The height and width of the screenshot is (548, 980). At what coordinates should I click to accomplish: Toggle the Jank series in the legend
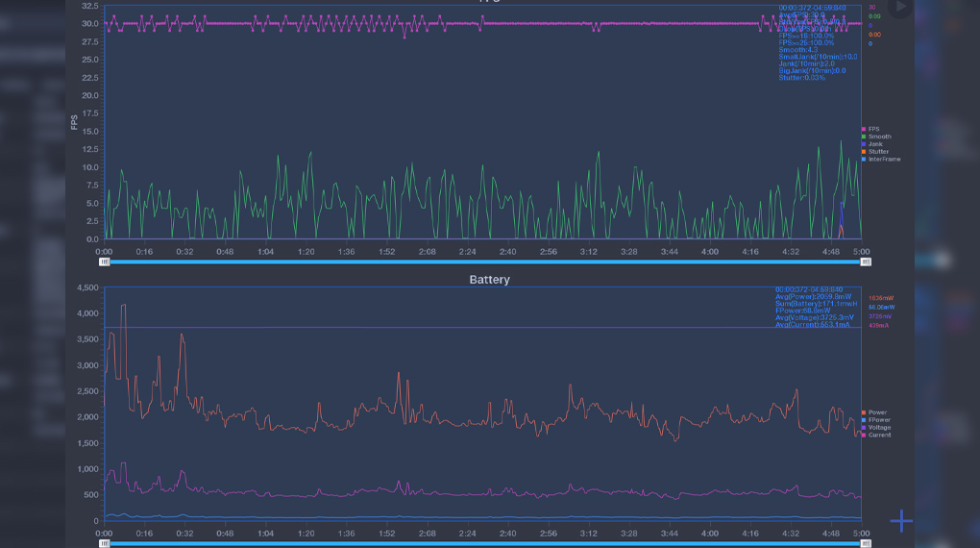click(x=871, y=144)
